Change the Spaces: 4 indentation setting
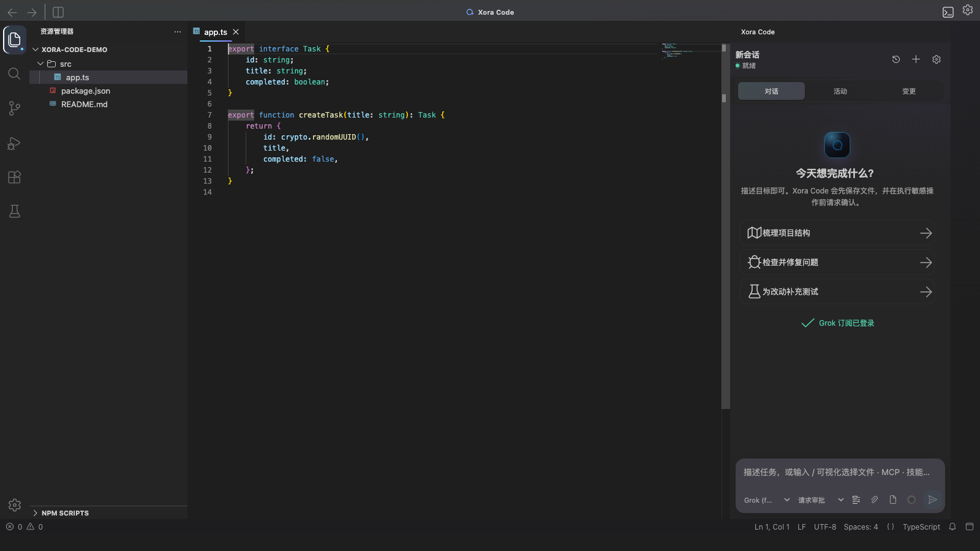The width and height of the screenshot is (980, 551). pos(861,527)
